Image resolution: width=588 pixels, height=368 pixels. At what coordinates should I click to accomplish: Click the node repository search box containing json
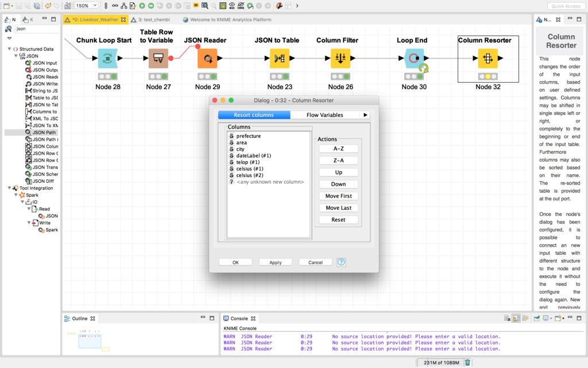(x=36, y=29)
